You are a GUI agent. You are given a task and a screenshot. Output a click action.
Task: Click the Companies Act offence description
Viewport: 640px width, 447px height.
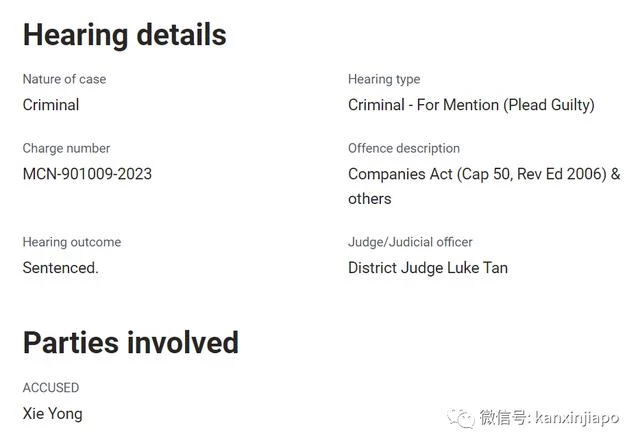[x=484, y=186]
